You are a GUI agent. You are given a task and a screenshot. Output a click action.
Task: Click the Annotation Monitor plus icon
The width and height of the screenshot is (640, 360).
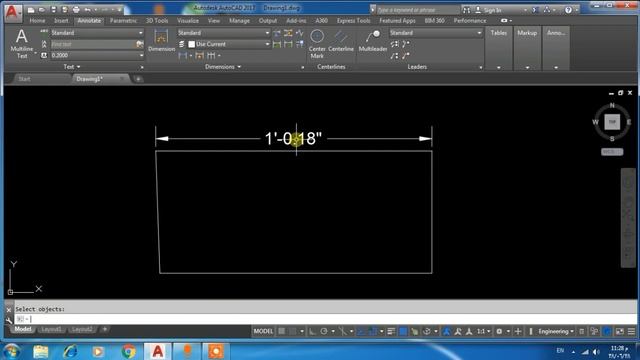click(x=518, y=331)
